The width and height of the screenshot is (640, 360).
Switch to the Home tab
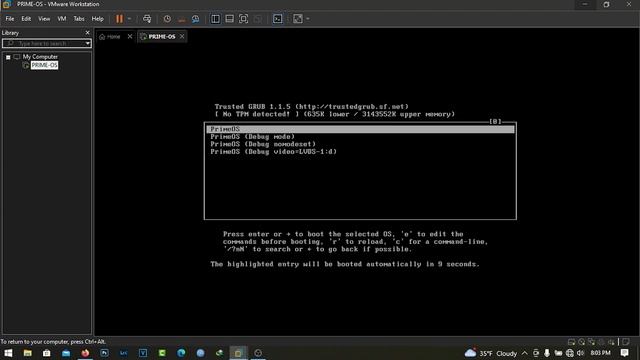tap(110, 37)
